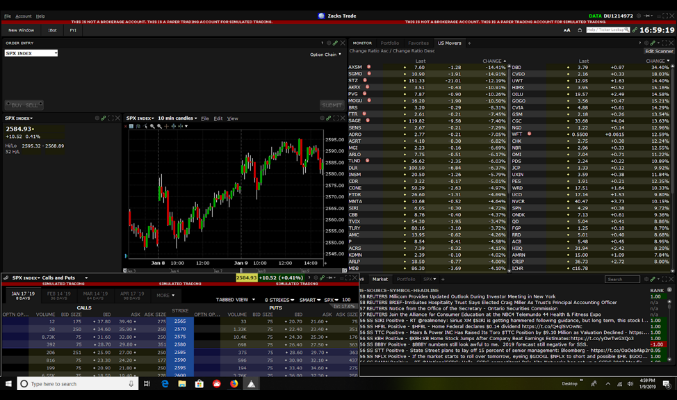Click the chart panel settings gear
677x400 pixels.
(x=322, y=118)
